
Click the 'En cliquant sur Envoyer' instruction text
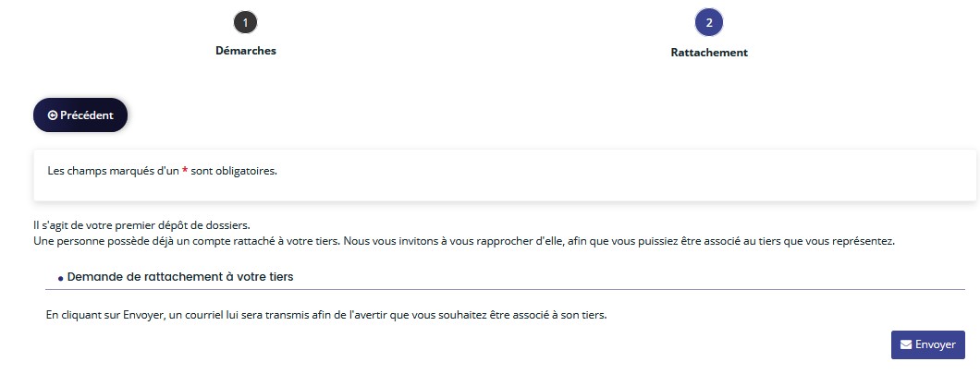point(326,315)
